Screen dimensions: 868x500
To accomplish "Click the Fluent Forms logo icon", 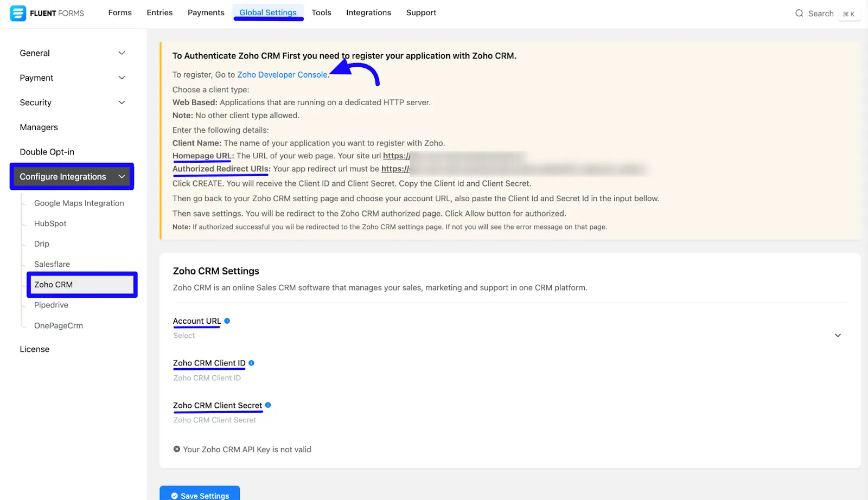I will click(18, 13).
